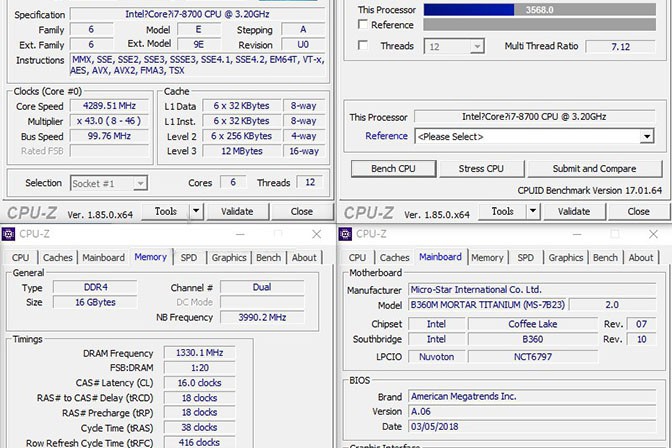Switch to CPU tab in Mainboard window
Screen dimensions: 672x448
[357, 258]
